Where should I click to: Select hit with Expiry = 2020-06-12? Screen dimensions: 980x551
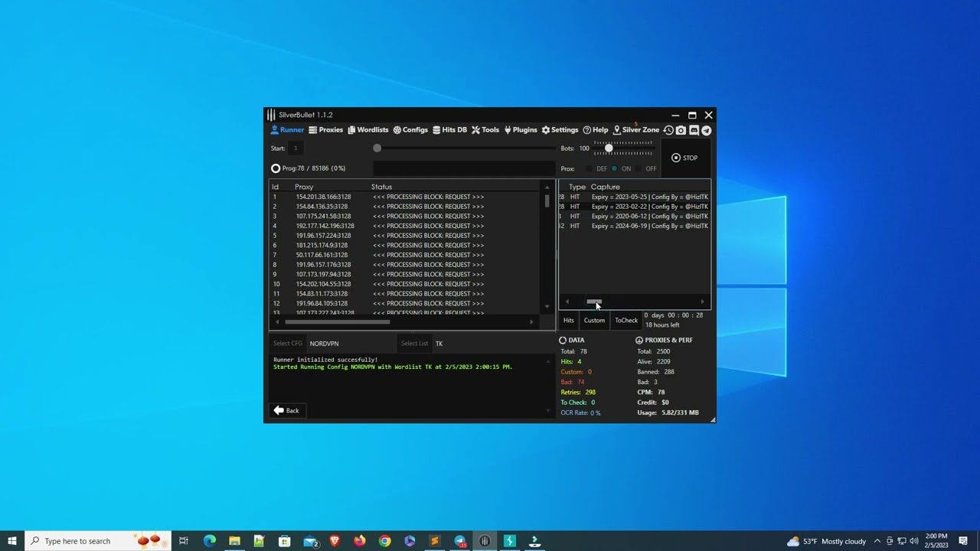pos(634,217)
